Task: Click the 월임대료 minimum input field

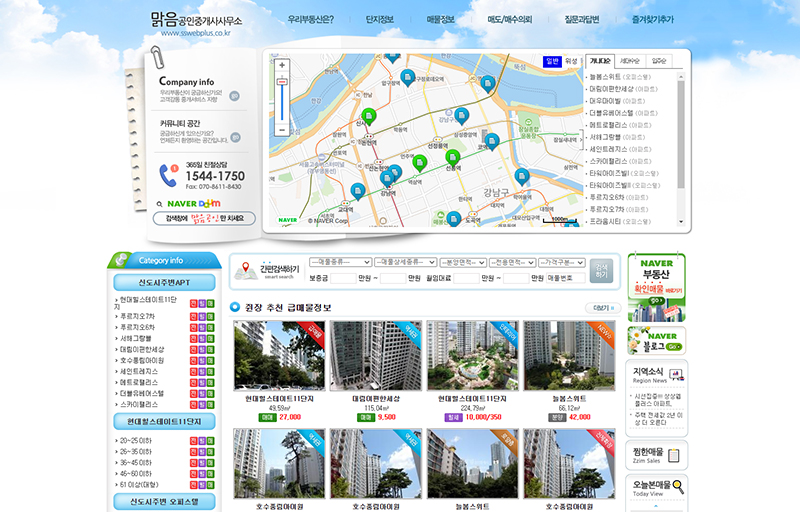Action: (466, 278)
